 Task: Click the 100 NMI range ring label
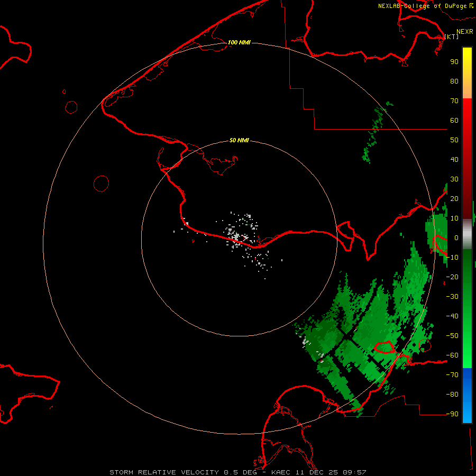point(239,42)
